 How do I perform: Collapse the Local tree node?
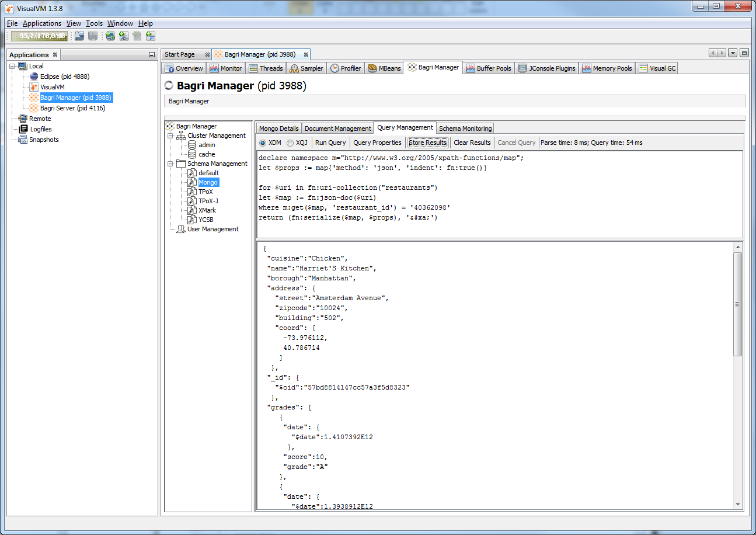12,66
